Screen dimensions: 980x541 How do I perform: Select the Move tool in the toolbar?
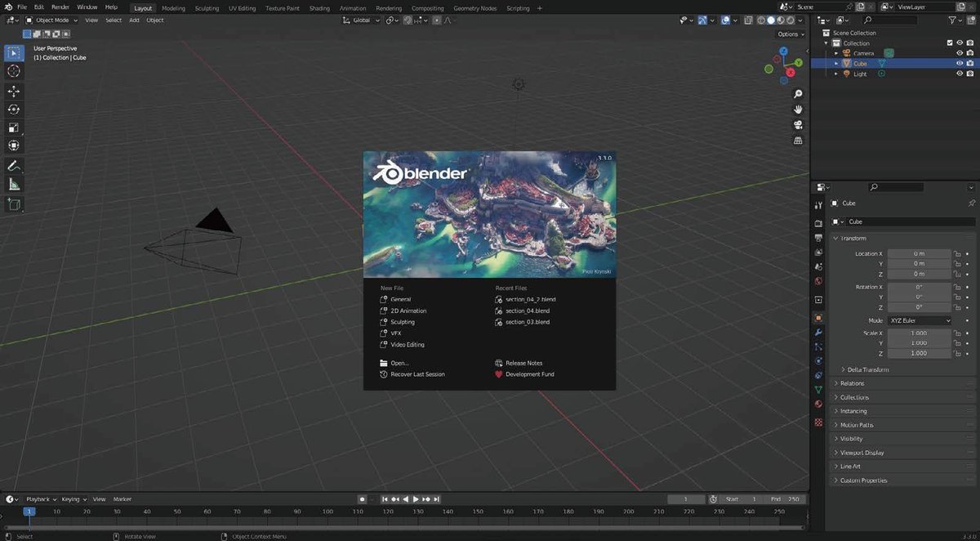click(13, 90)
